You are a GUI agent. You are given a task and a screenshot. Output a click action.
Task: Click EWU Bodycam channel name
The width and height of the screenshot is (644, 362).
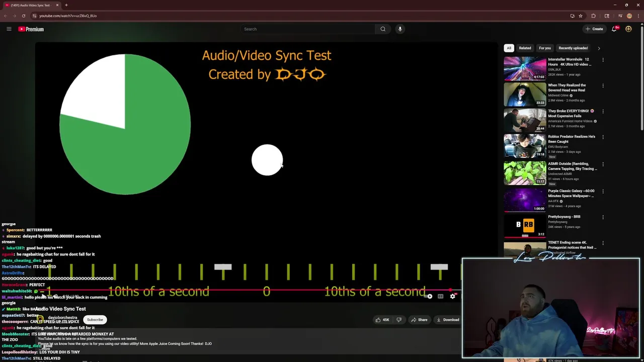coord(559,146)
